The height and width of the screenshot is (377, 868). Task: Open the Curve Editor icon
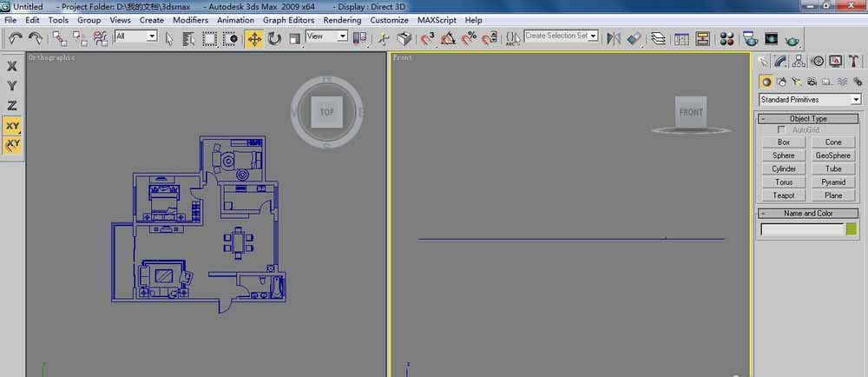coord(681,38)
